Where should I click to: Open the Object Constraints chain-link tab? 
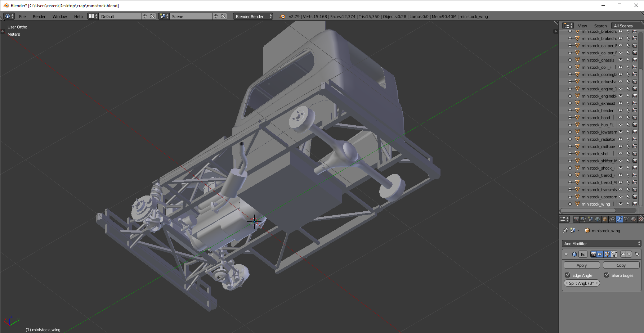(x=612, y=219)
